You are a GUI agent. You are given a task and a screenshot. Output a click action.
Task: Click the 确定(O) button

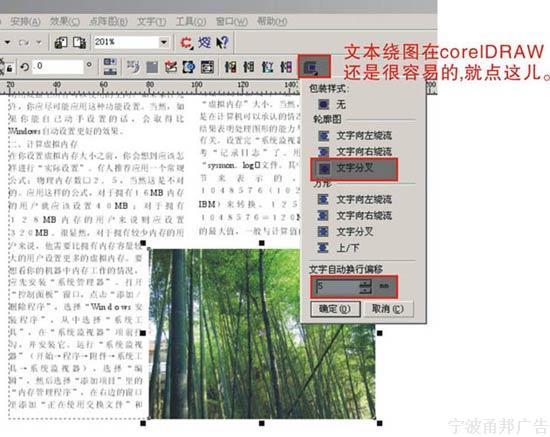(335, 309)
